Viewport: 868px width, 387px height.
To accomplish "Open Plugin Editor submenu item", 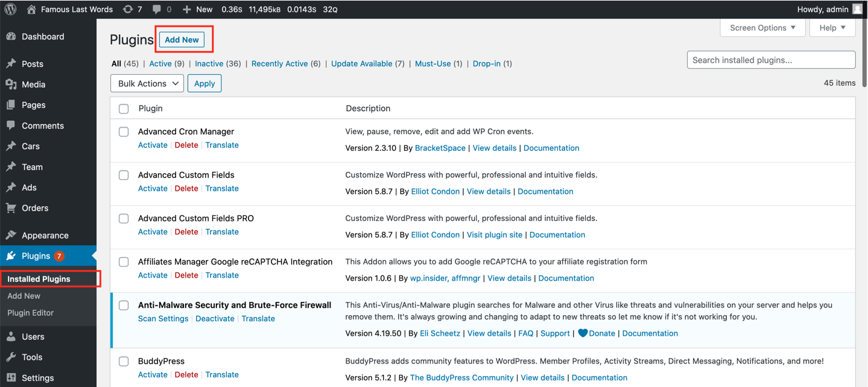I will (30, 313).
